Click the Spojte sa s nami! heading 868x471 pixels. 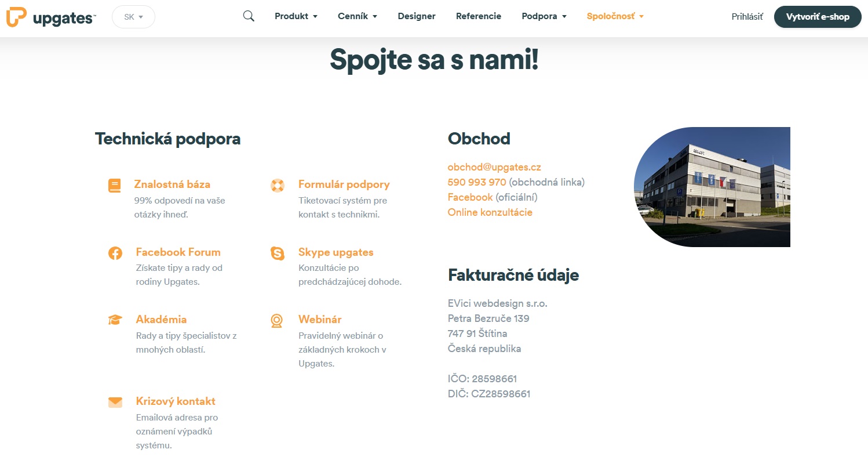click(x=435, y=59)
